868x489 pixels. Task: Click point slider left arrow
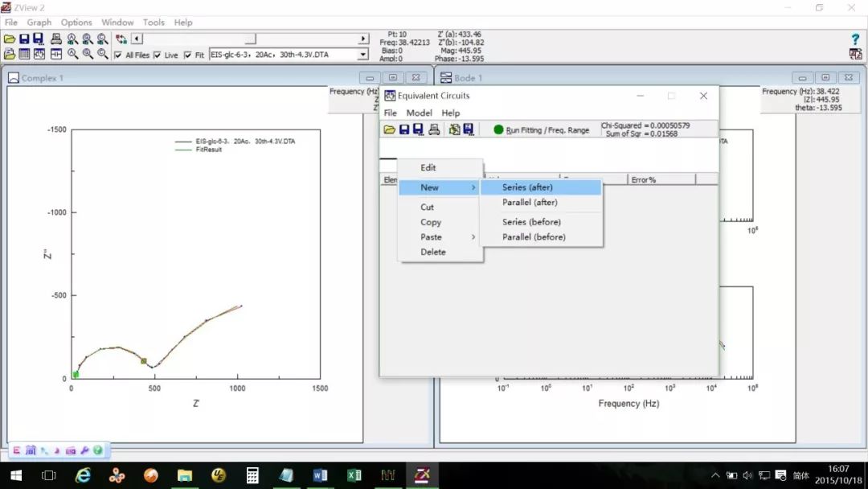[x=137, y=39]
